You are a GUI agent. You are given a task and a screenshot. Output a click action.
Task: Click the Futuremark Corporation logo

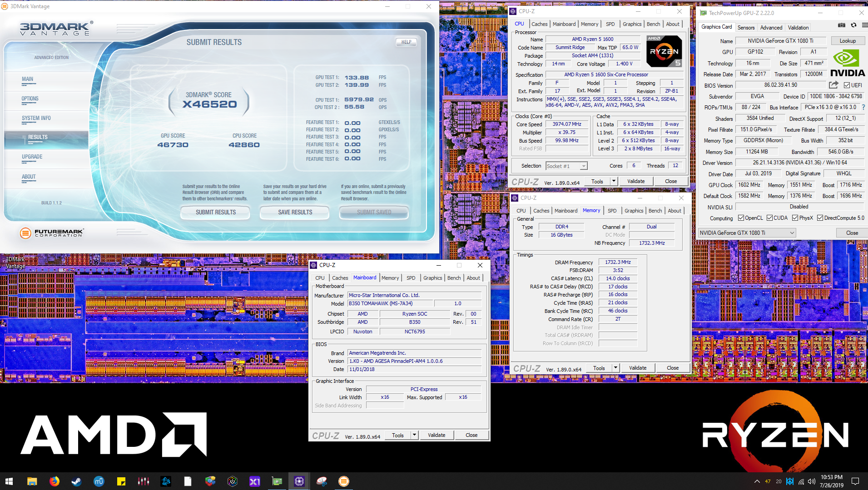tap(52, 233)
